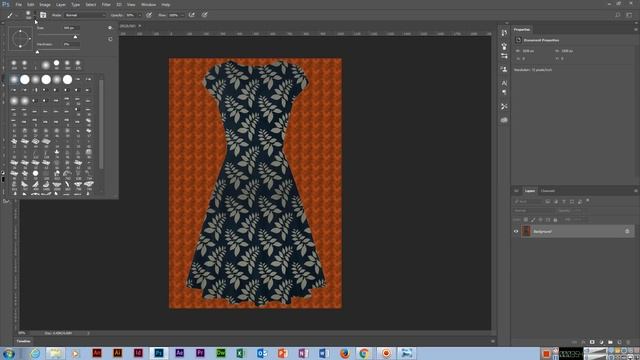Viewport: 640px width, 360px height.
Task: Toggle lock position icon
Action: point(540,220)
